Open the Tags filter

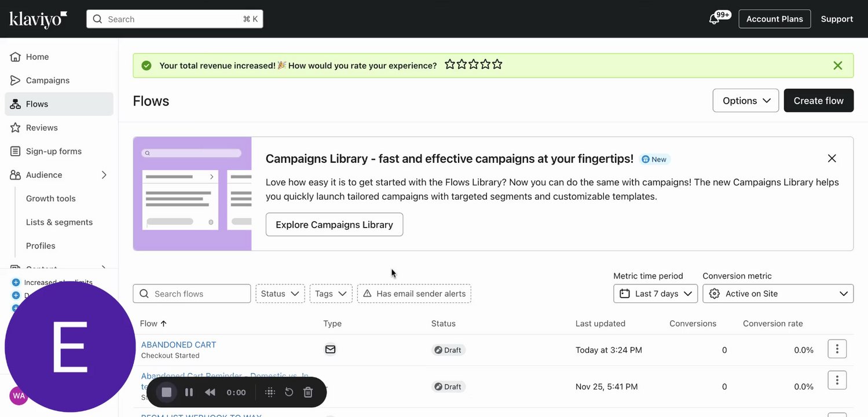(x=331, y=294)
